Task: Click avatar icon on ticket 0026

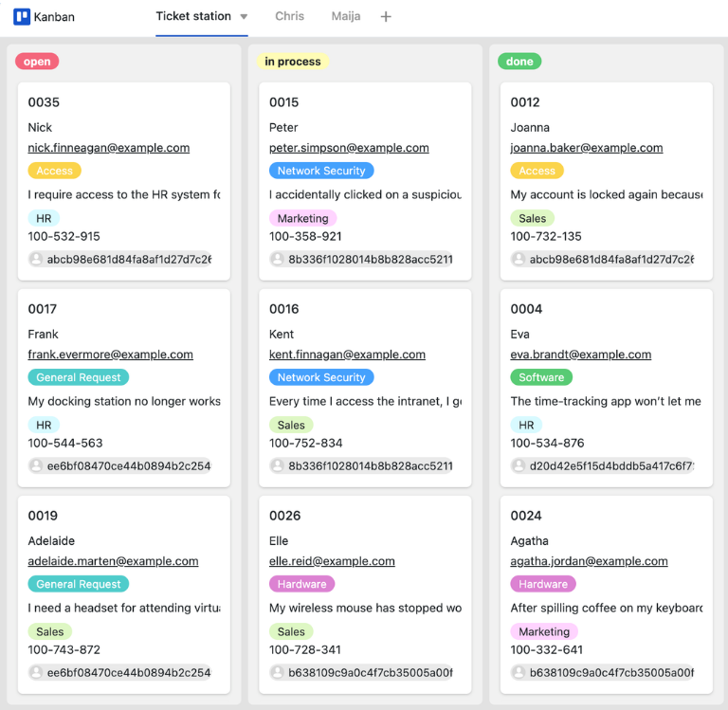Action: [278, 672]
